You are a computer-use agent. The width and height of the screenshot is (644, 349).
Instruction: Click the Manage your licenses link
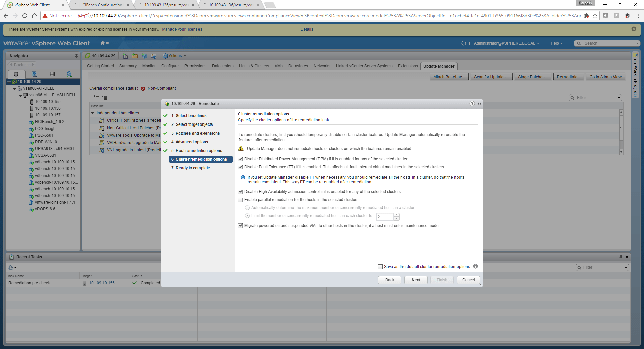tap(182, 29)
